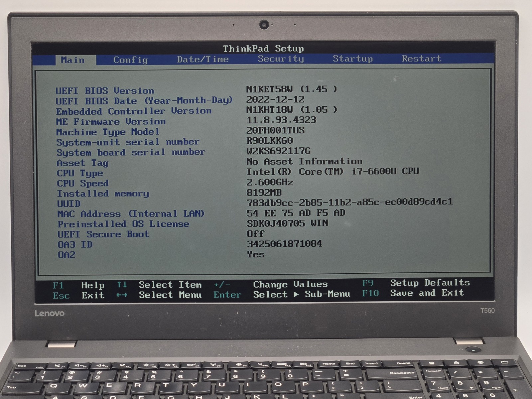Select ME Firmware Version label
Screen dimensions: 532x399
[111, 122]
